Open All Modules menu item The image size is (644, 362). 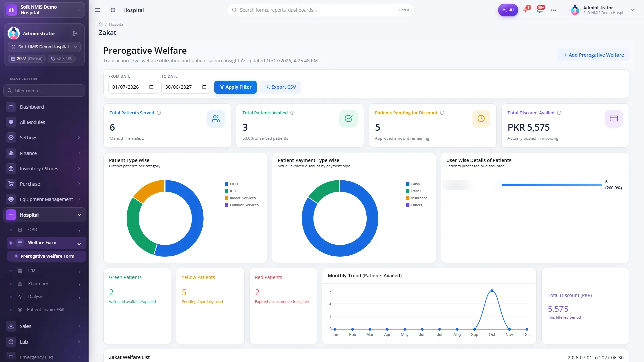point(44,122)
